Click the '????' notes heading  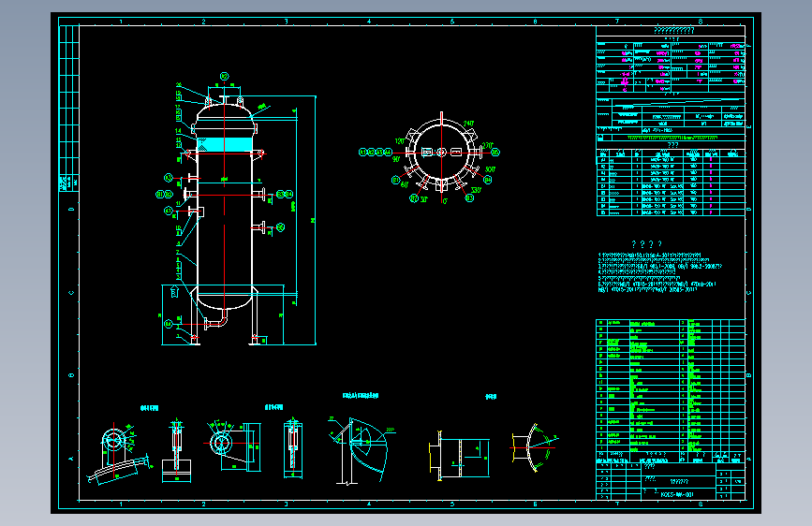pos(647,244)
